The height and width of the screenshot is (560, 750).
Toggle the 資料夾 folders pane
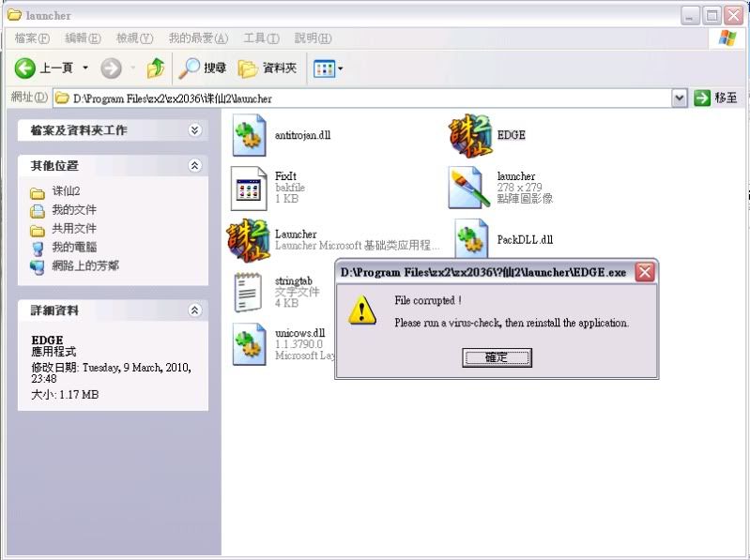coord(268,68)
